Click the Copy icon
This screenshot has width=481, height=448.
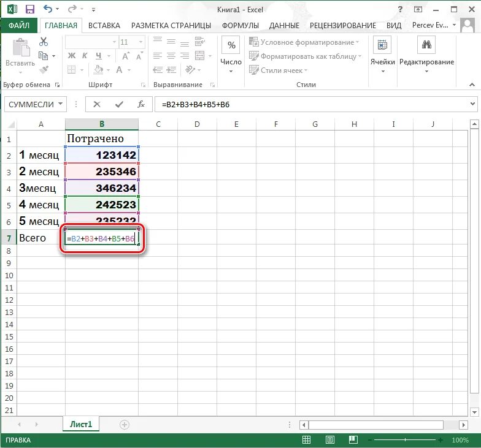(x=43, y=56)
